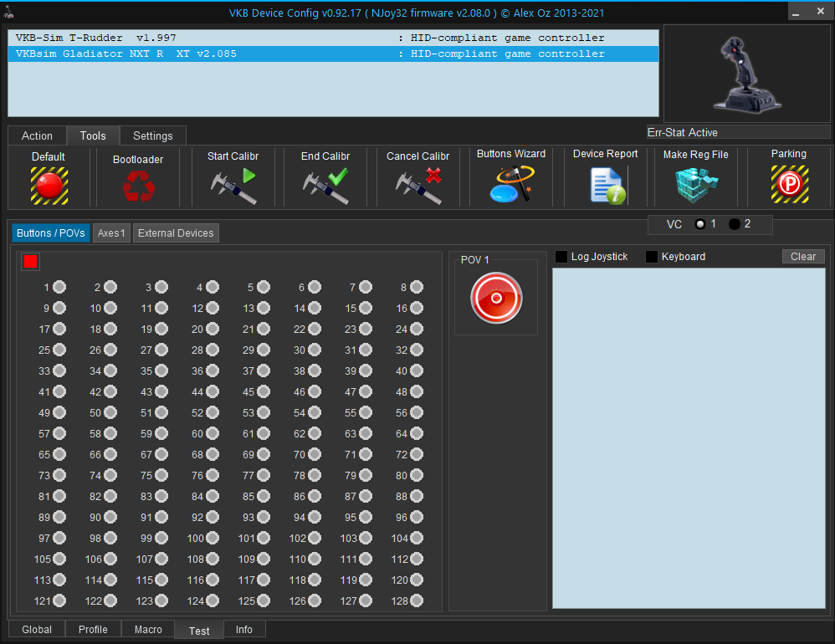The width and height of the screenshot is (835, 644).
Task: Select VKBsim Gladiator NXT R device row
Action: point(333,54)
